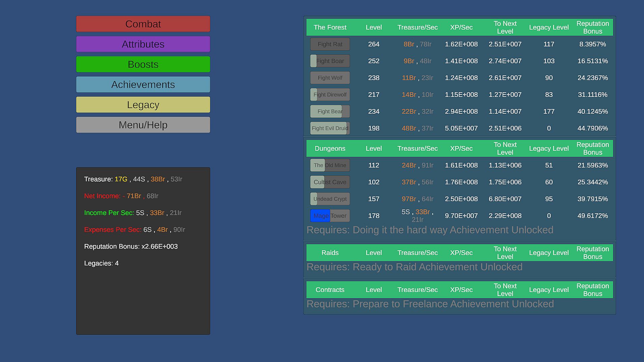Viewport: 644px width, 362px height.
Task: Click the Dungeons header label
Action: point(330,148)
